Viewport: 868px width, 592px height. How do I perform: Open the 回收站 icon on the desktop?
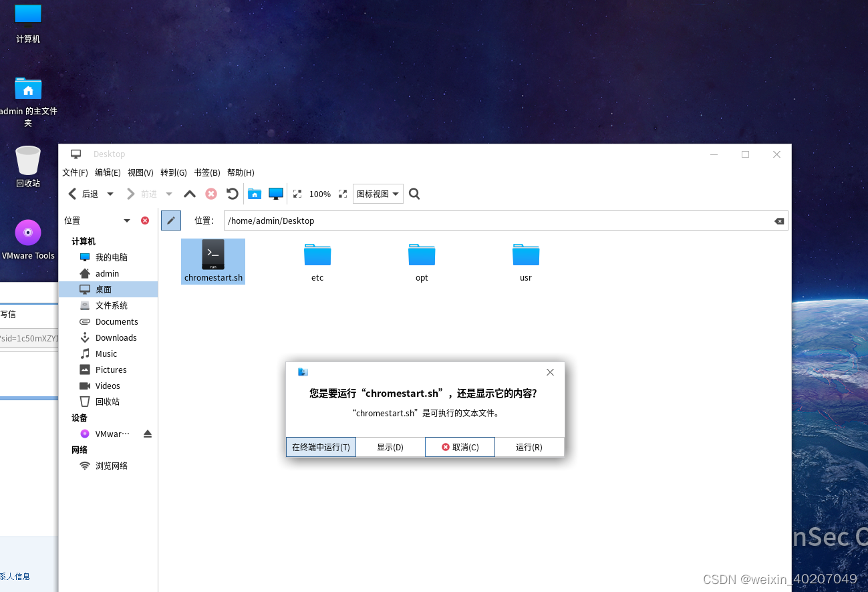(x=28, y=166)
